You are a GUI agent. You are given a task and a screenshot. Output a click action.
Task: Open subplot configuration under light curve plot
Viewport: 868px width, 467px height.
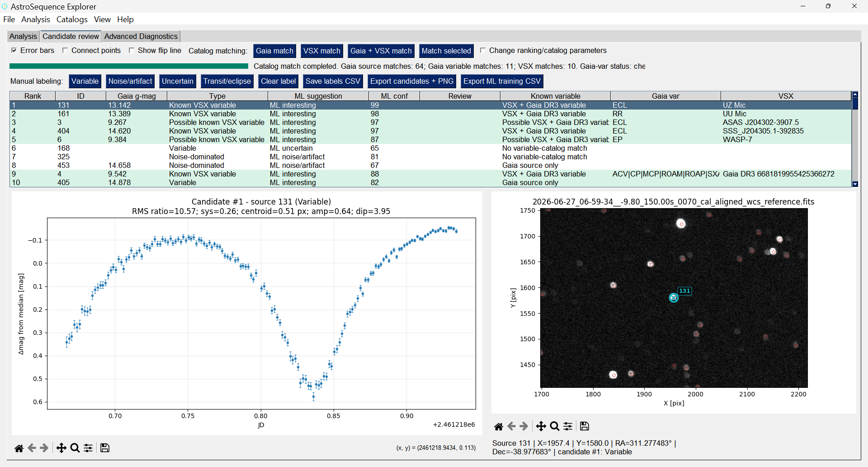(x=89, y=448)
